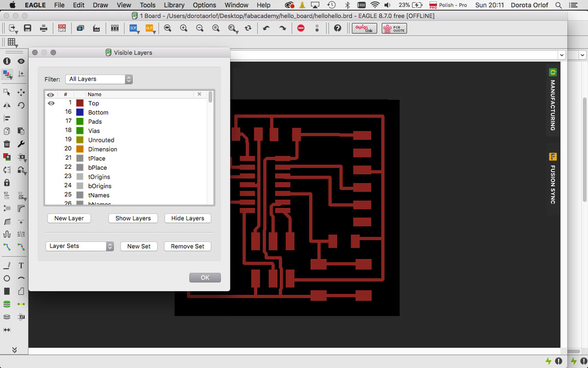Viewport: 588px width, 368px height.
Task: Open the PCB Quote button
Action: click(x=394, y=28)
